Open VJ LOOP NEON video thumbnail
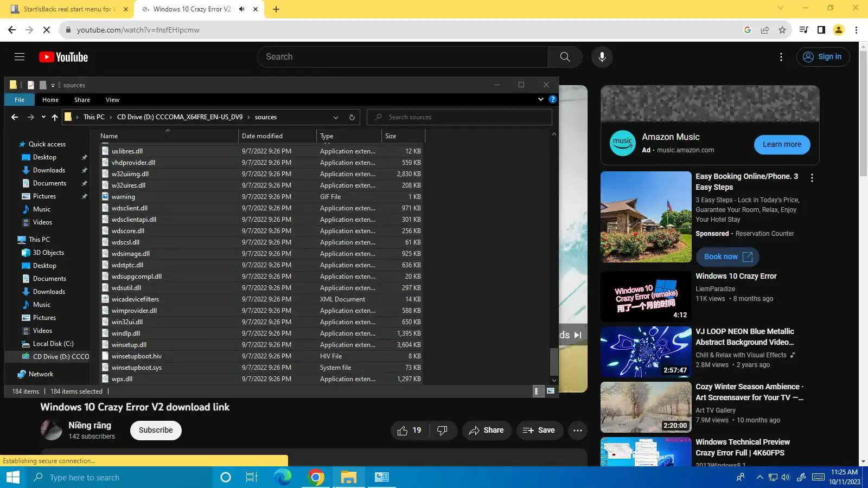 646,352
